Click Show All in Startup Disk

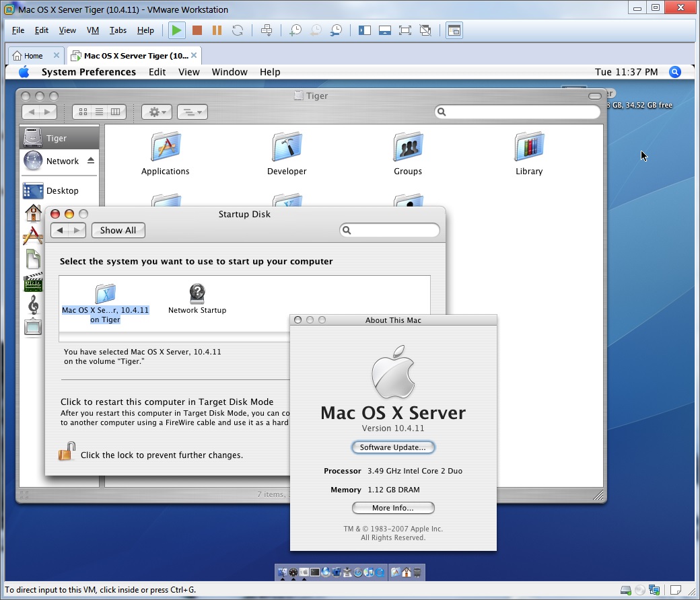(118, 230)
